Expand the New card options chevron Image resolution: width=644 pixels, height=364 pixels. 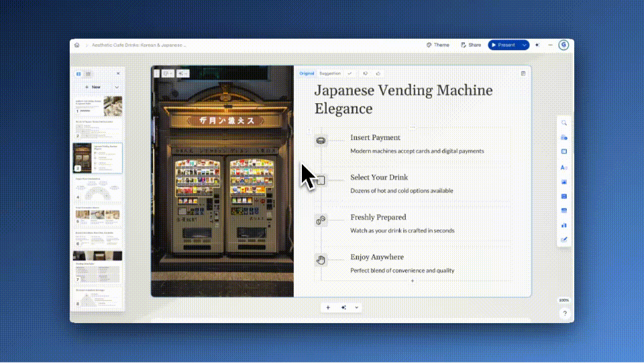(117, 87)
